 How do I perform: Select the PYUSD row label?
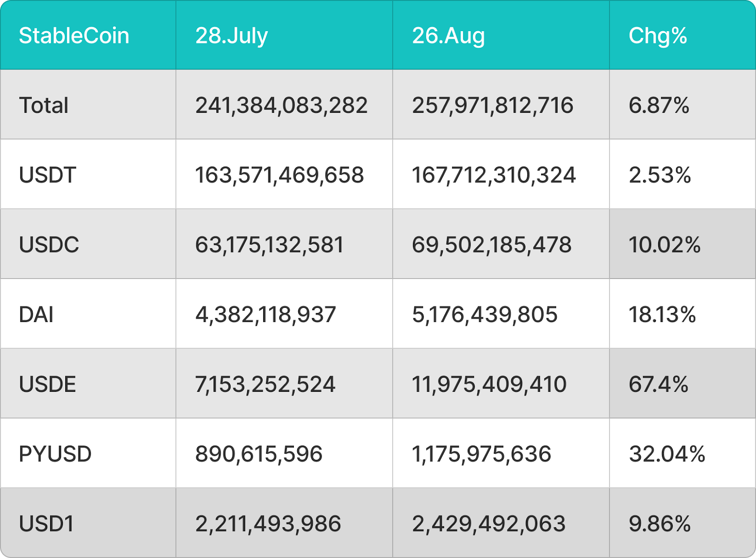click(x=55, y=454)
